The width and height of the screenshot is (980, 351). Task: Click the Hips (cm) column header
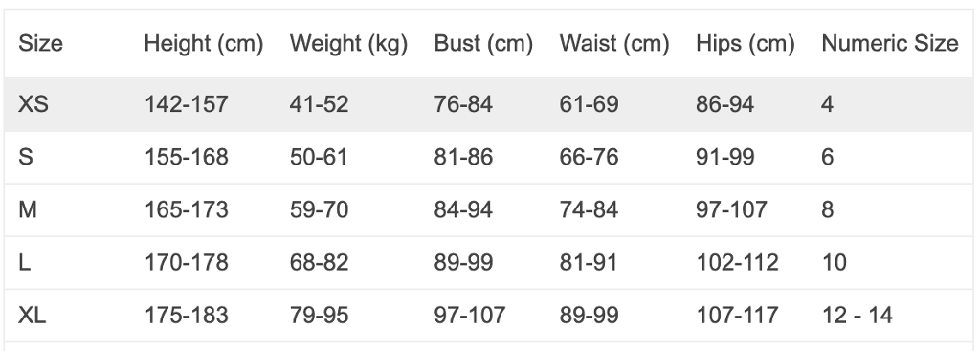(x=745, y=44)
